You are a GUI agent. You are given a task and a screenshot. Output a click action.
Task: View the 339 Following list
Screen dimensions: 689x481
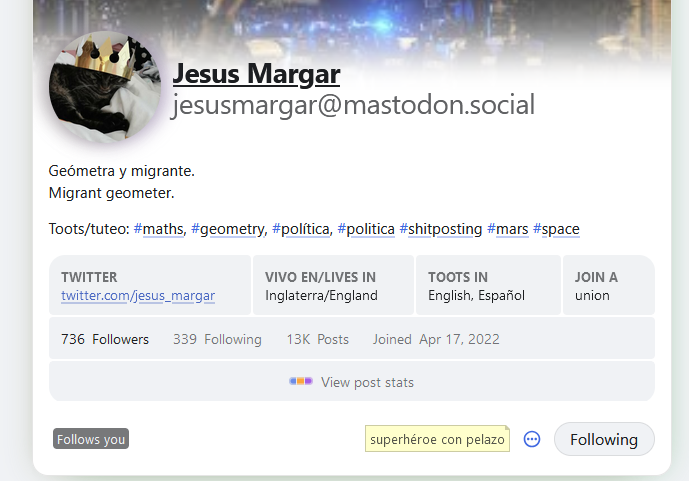217,339
